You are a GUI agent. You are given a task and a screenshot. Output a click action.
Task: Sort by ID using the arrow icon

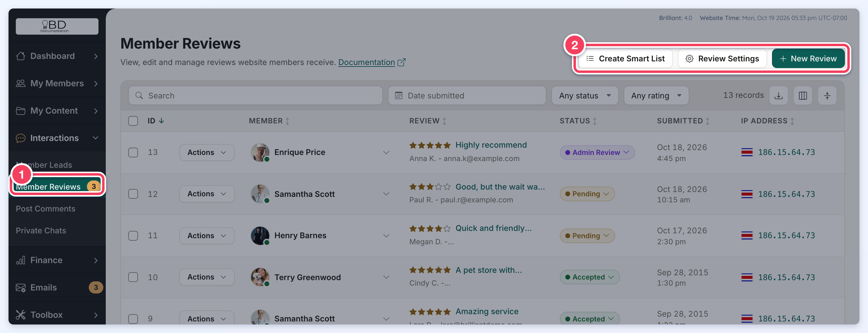(x=161, y=121)
